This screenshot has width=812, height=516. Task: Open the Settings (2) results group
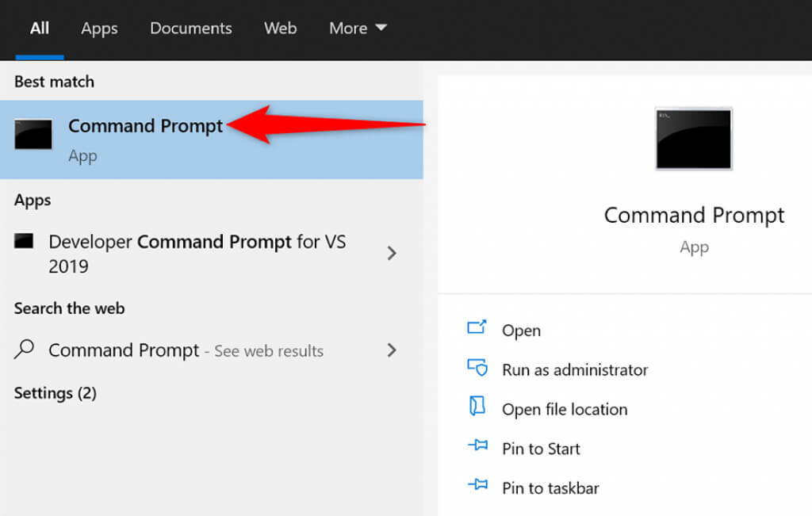[55, 393]
